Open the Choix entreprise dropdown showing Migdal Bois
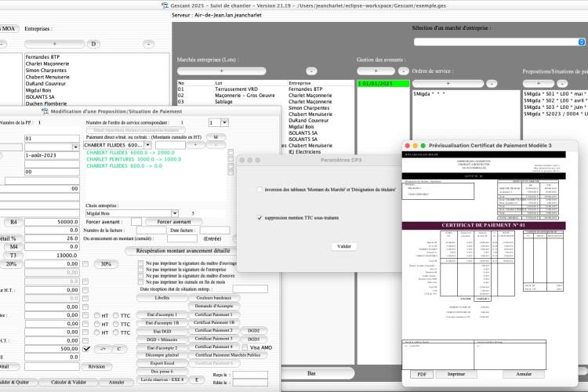This screenshot has height=392, width=588. click(175, 213)
